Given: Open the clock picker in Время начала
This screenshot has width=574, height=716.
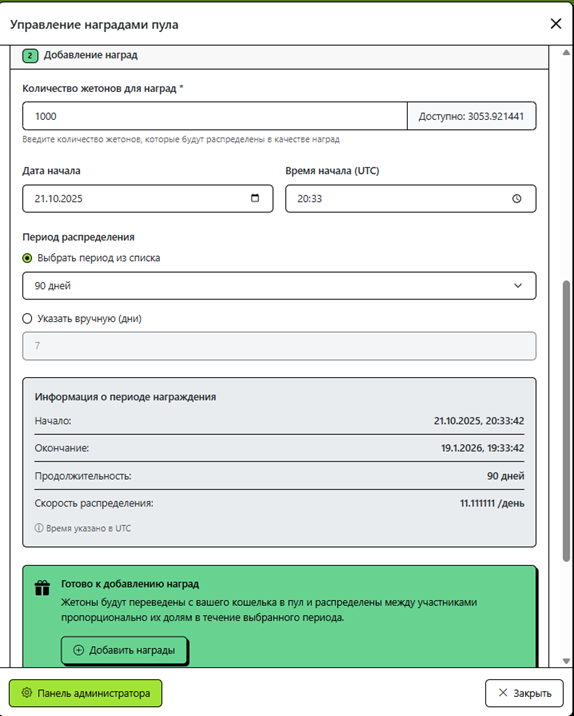Looking at the screenshot, I should point(516,199).
